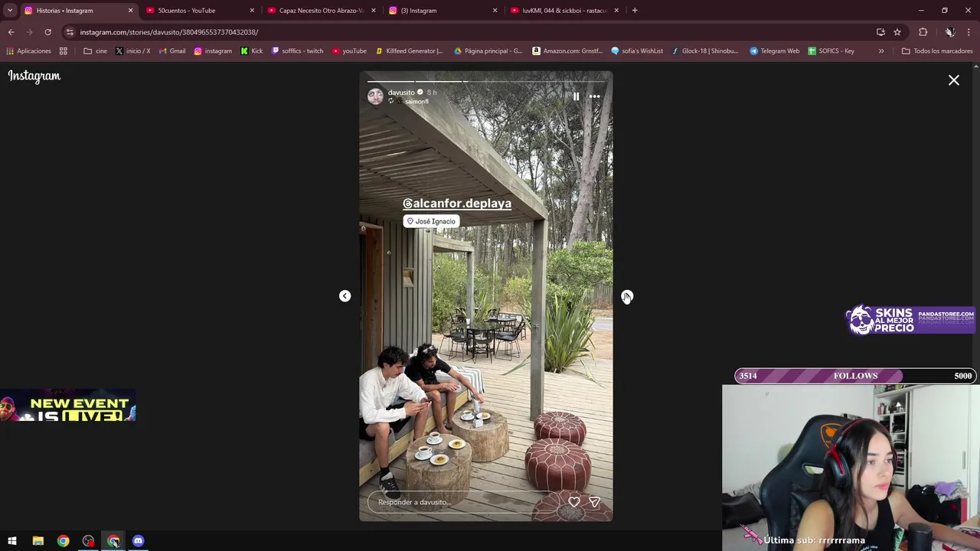Screen dimensions: 980x551
Task: Open a new browser tab with plus button
Action: (635, 11)
